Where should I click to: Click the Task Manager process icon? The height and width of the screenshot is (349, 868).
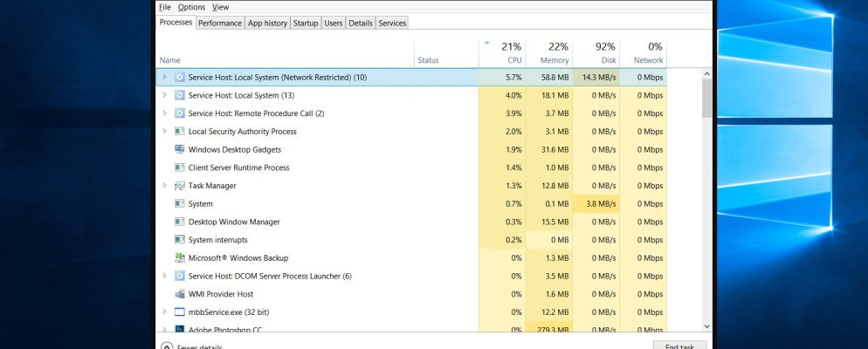(x=180, y=186)
